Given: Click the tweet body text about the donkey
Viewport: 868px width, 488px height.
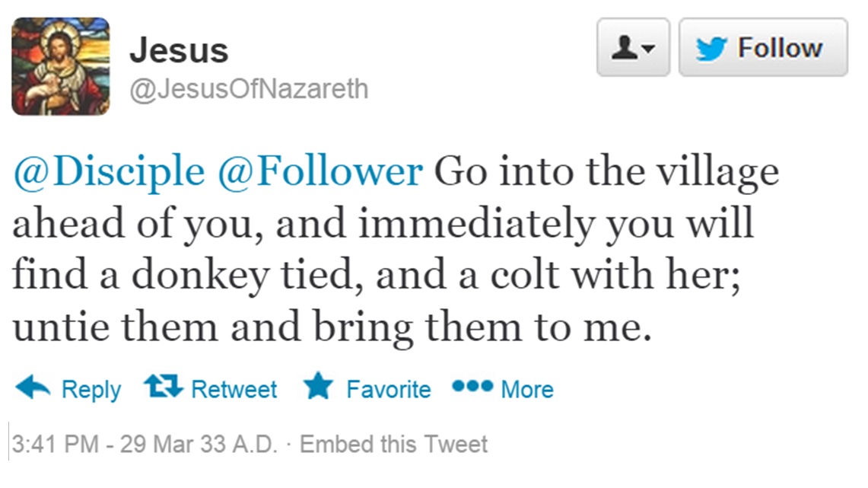Looking at the screenshot, I should [x=396, y=249].
